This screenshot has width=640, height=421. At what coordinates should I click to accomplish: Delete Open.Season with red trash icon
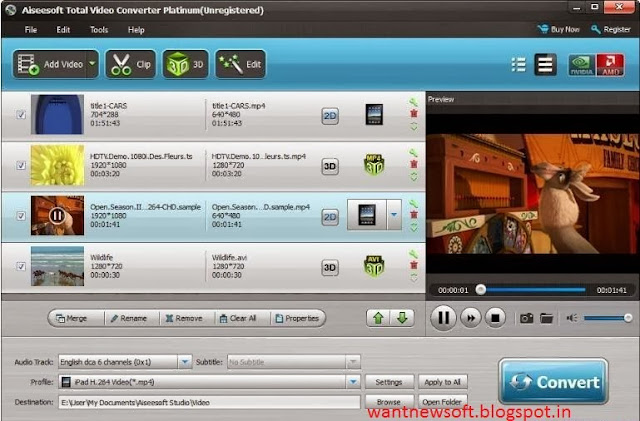tap(413, 214)
